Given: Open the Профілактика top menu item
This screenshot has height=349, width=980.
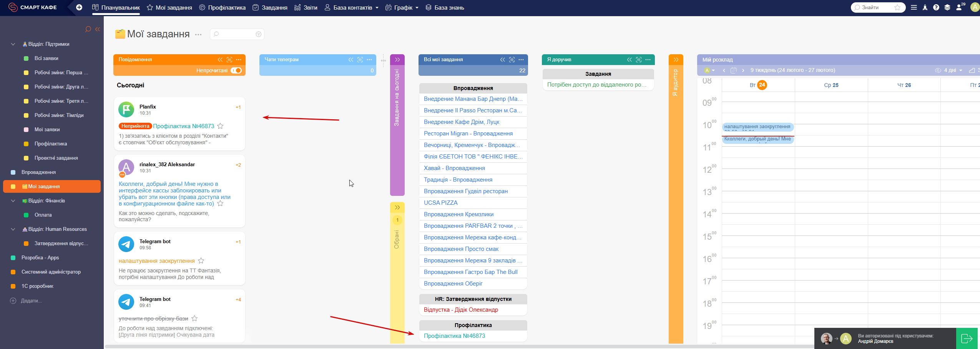Looking at the screenshot, I should (222, 8).
